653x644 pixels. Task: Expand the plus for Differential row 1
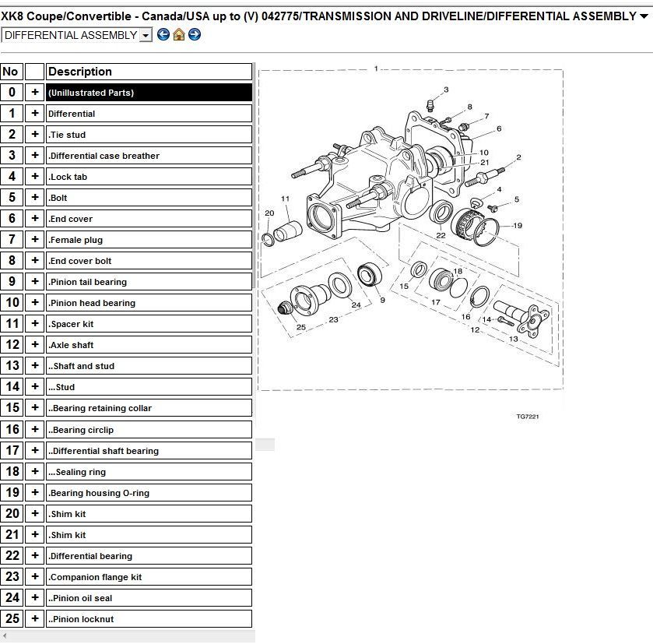pos(35,114)
